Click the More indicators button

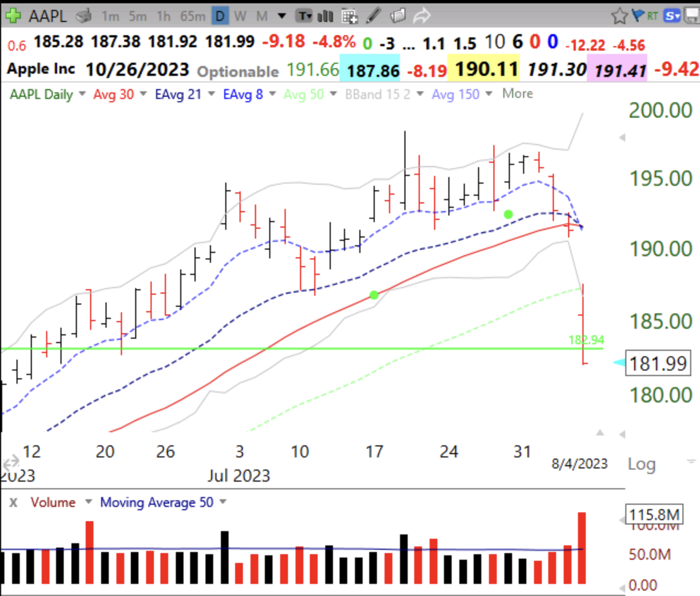tap(518, 93)
